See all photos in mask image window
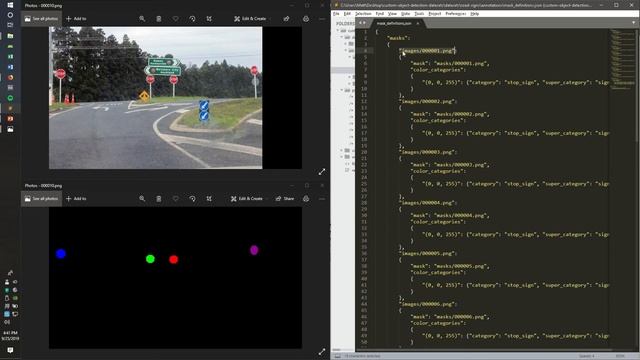Screen dimensions: 640x360 [x=41, y=199]
